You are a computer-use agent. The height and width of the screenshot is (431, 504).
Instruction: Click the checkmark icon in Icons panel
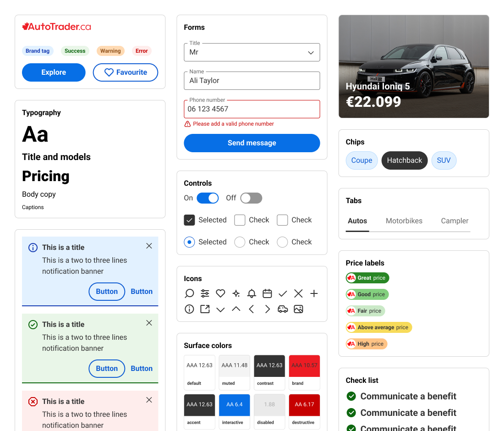(x=283, y=293)
